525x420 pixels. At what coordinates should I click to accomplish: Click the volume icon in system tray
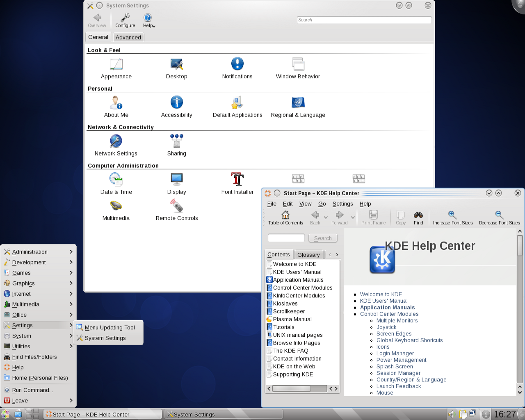click(452, 414)
